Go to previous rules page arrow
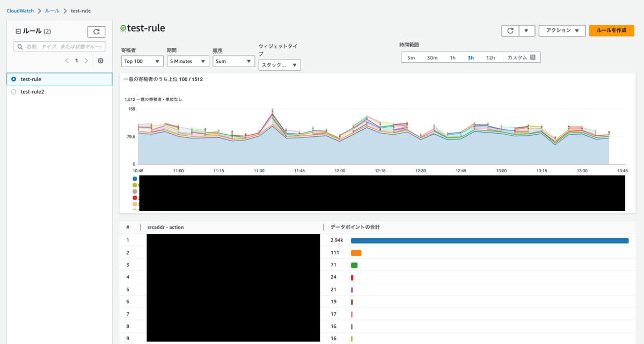The height and width of the screenshot is (344, 644). pyautogui.click(x=67, y=61)
